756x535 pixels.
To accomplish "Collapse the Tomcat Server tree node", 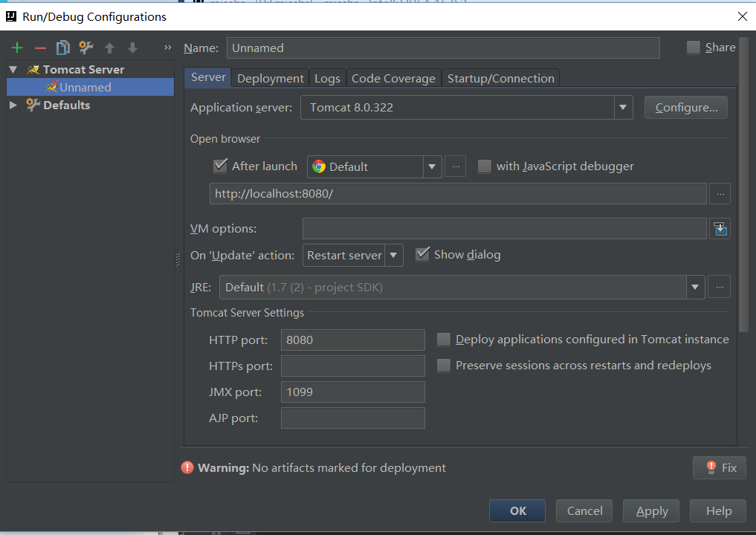I will click(13, 70).
